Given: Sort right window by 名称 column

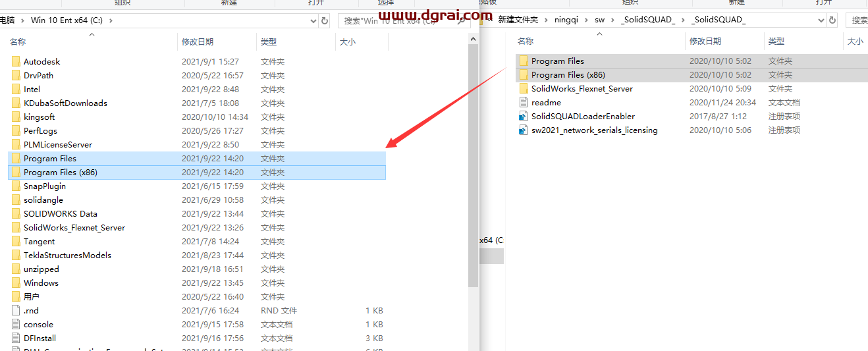Looking at the screenshot, I should tap(526, 41).
